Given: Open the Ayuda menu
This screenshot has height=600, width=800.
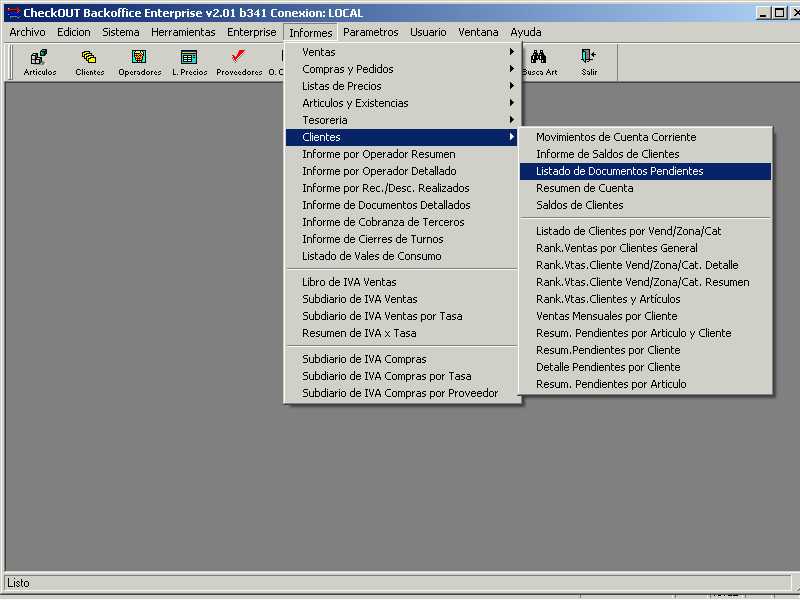Looking at the screenshot, I should [526, 32].
